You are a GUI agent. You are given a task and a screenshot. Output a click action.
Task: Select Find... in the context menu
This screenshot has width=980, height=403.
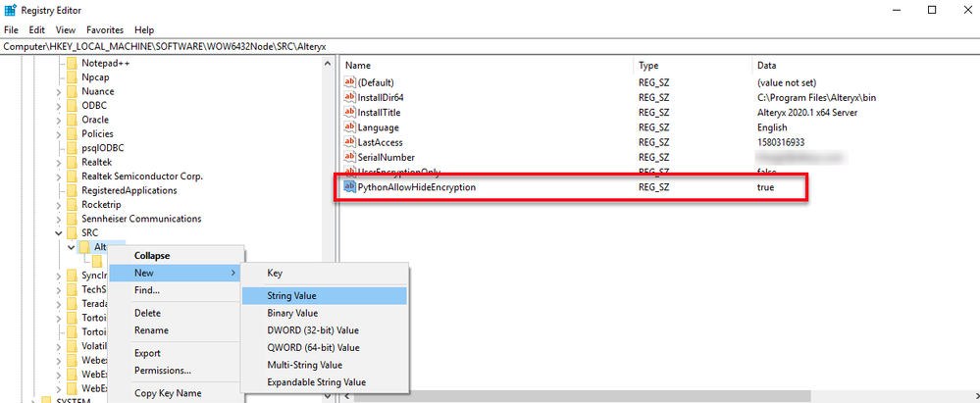[x=176, y=290]
